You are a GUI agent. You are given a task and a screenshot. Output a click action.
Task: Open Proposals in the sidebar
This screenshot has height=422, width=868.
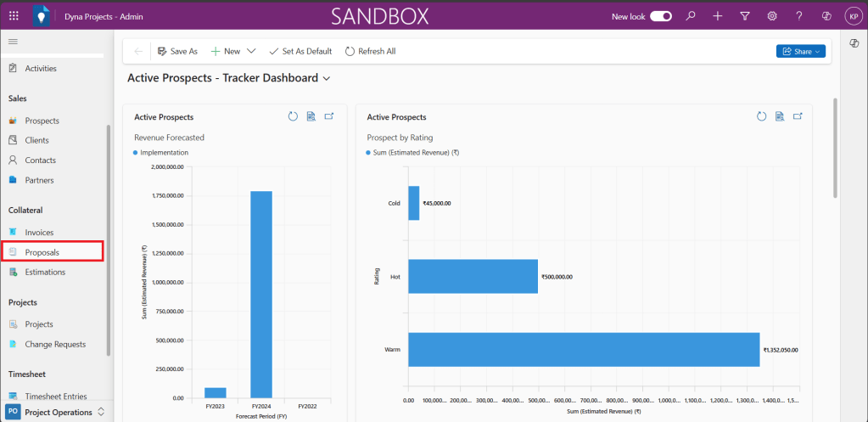click(x=42, y=252)
